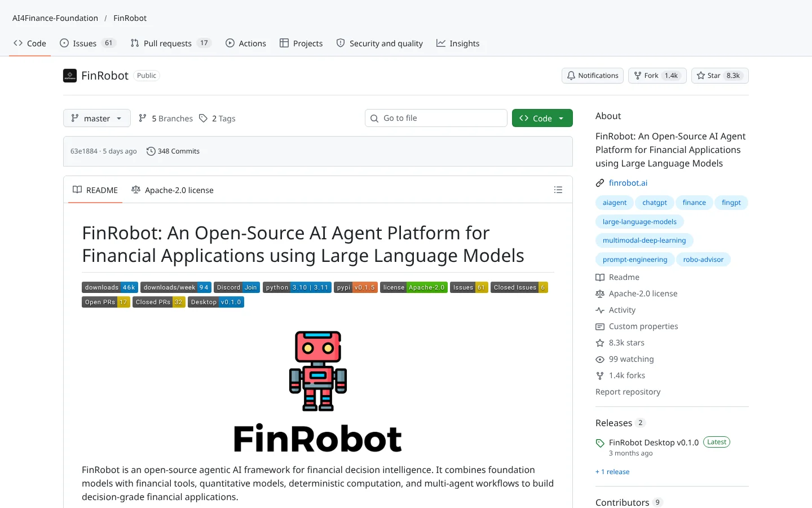Image resolution: width=812 pixels, height=508 pixels.
Task: Open the Pull requests tab
Action: point(171,43)
